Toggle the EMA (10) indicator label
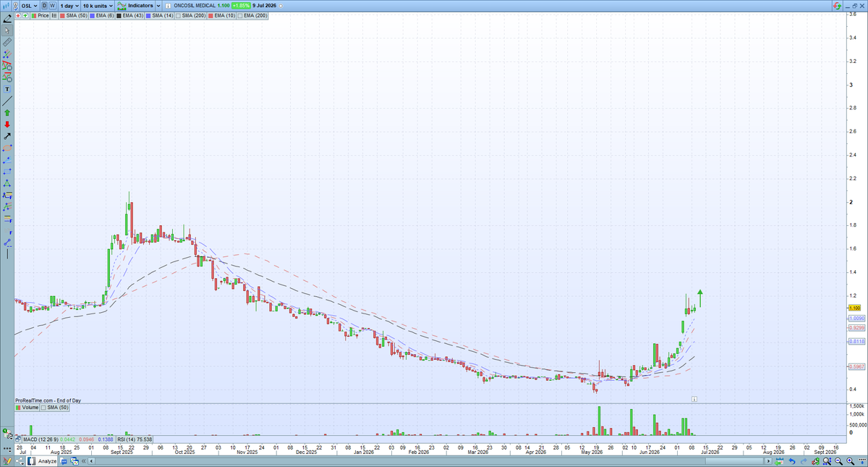 click(220, 15)
